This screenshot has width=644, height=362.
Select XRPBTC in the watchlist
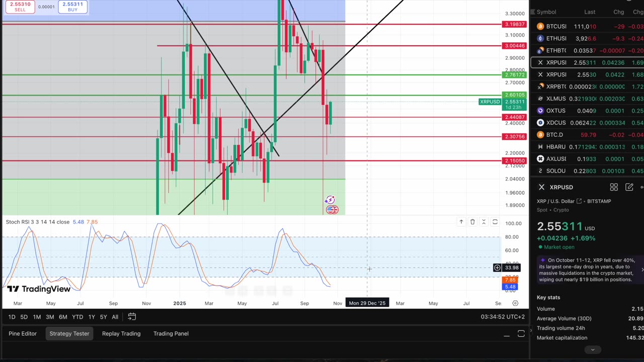tap(587, 86)
